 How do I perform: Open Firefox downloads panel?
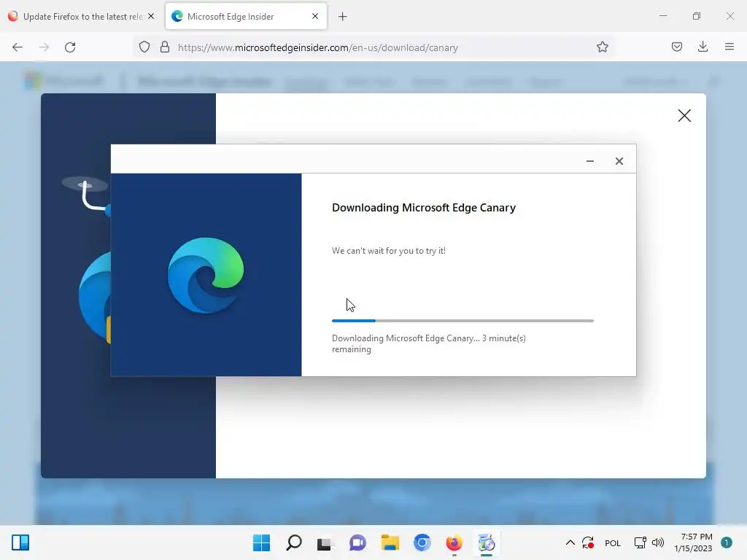(x=703, y=47)
